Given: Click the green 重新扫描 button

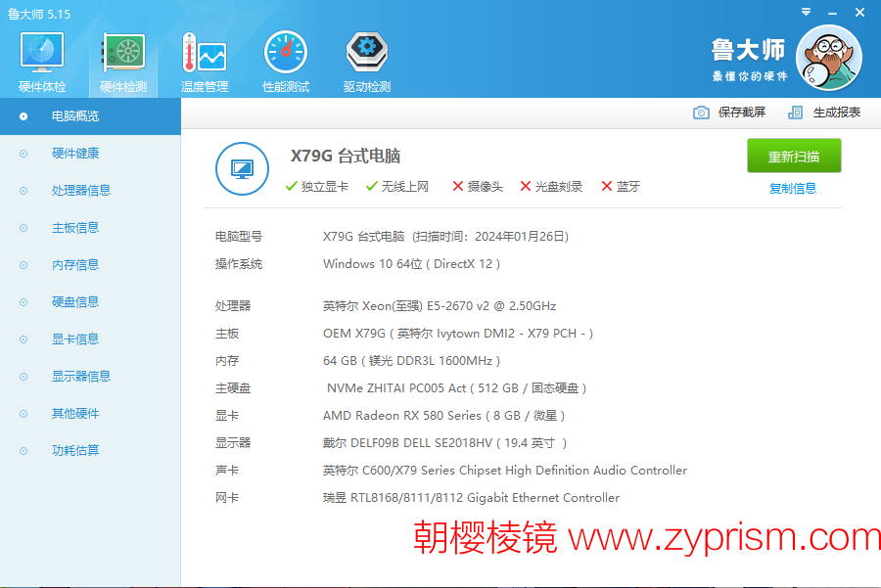Looking at the screenshot, I should click(x=794, y=157).
